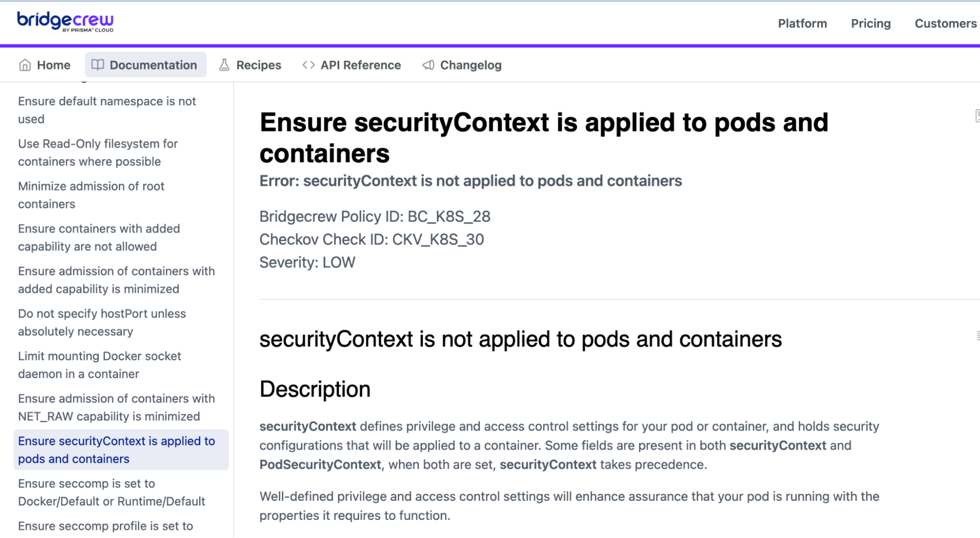The width and height of the screenshot is (980, 538).
Task: Select 'Ensure containers with added capability' link
Action: [99, 237]
